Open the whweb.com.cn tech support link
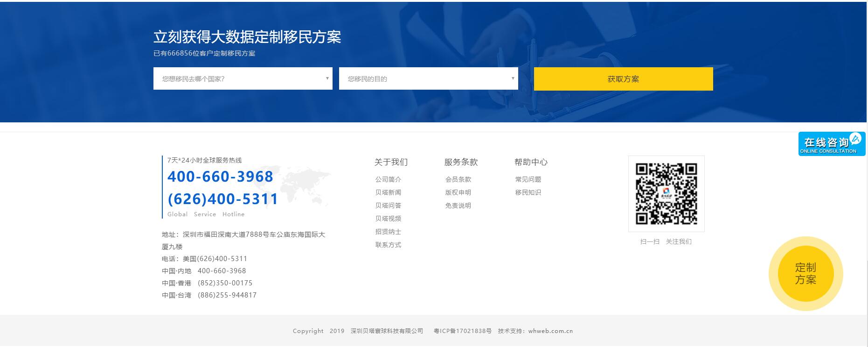Screen dimensions: 868x347 tap(550, 331)
